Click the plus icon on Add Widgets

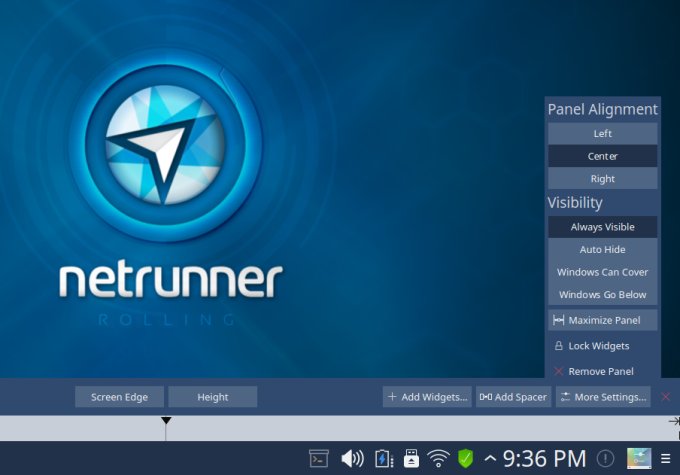click(392, 396)
